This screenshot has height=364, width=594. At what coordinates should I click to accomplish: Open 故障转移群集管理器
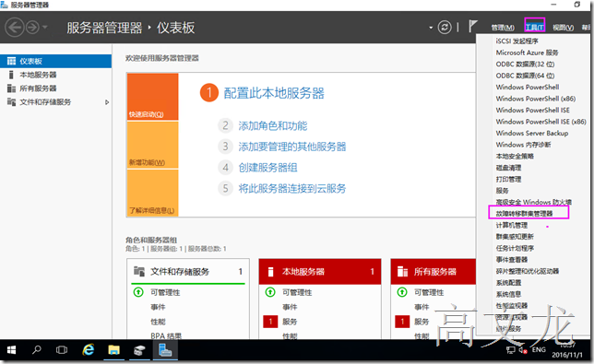pos(524,214)
